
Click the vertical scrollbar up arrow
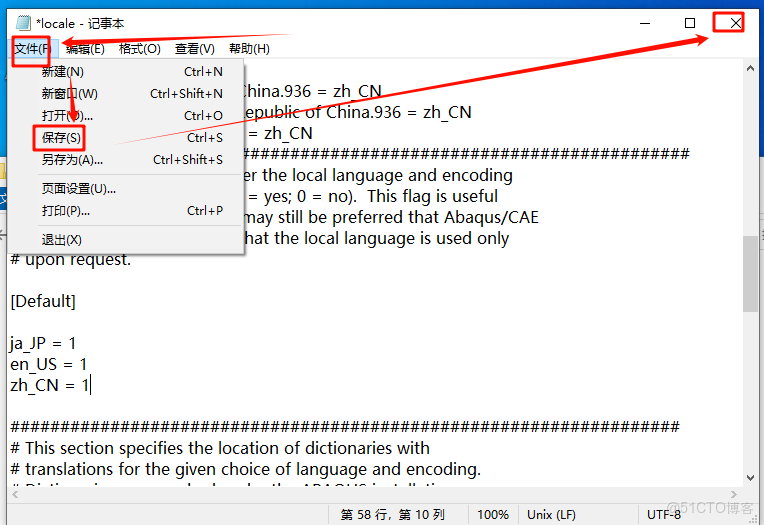point(750,69)
